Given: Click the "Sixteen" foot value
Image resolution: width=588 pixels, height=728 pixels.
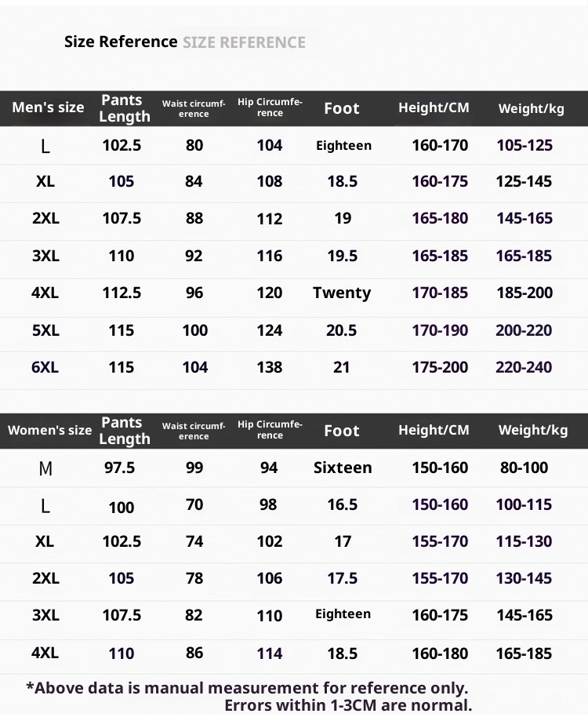Looking at the screenshot, I should [x=343, y=468].
